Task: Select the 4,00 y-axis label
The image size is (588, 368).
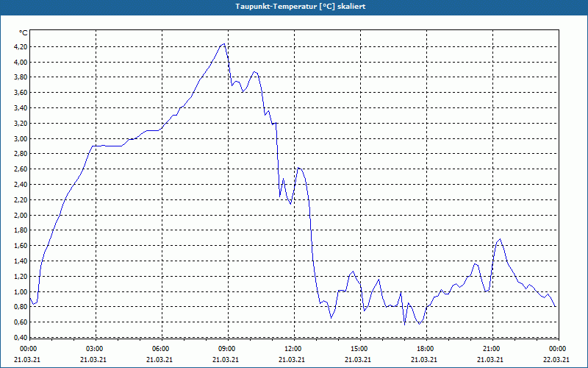Action: click(x=21, y=63)
